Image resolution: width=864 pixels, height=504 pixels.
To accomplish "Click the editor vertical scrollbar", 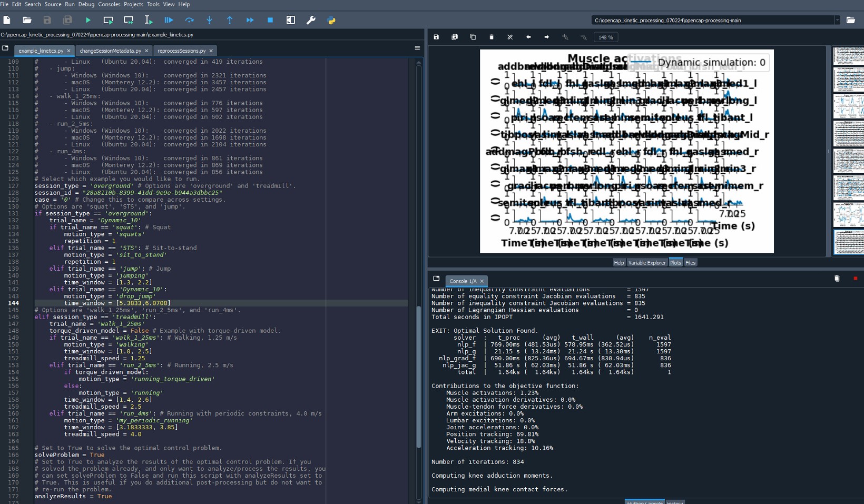I will pos(419,377).
